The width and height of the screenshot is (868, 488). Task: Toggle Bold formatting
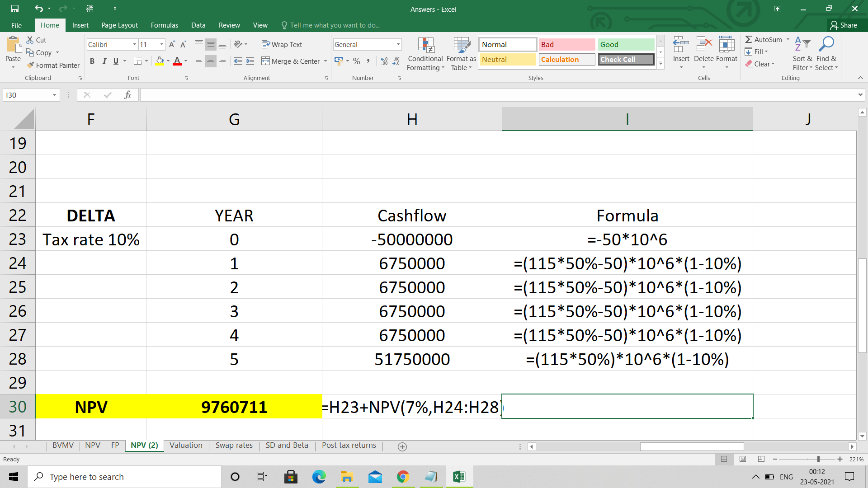(92, 61)
